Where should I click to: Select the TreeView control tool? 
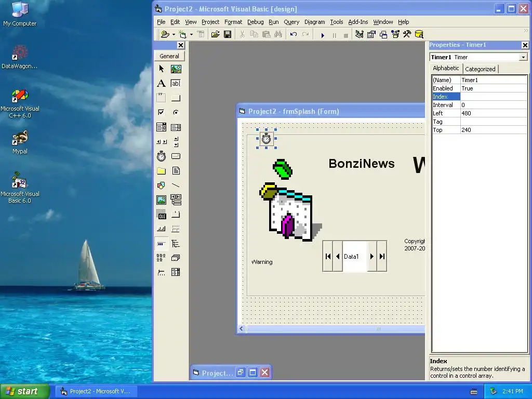(176, 243)
